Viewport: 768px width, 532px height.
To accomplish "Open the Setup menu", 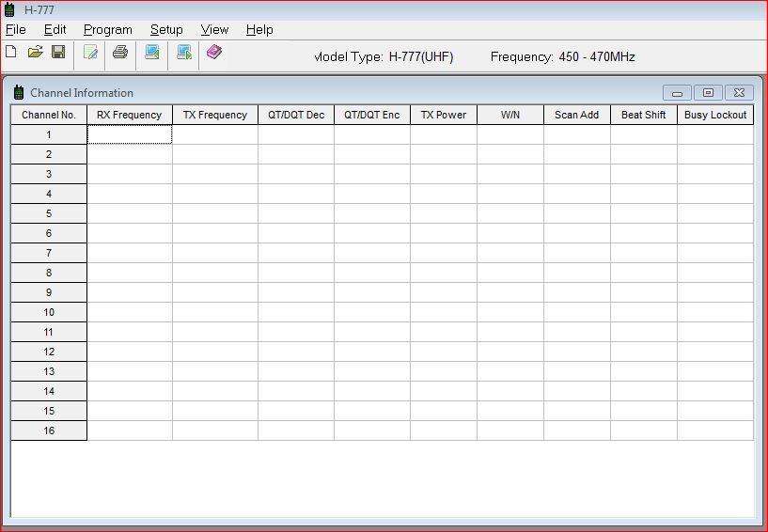I will click(x=166, y=29).
